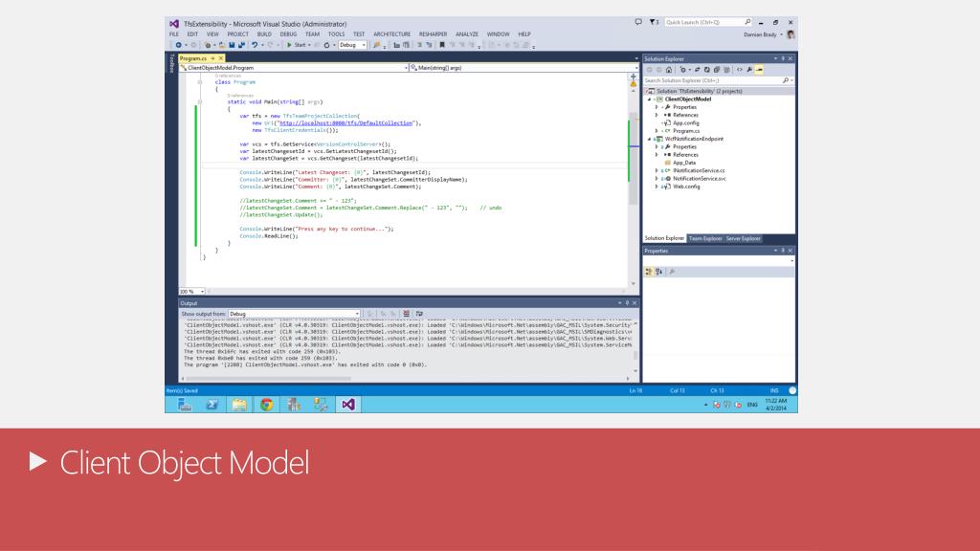This screenshot has height=551, width=980.
Task: Select the App_Data folder
Action: pyautogui.click(x=683, y=163)
